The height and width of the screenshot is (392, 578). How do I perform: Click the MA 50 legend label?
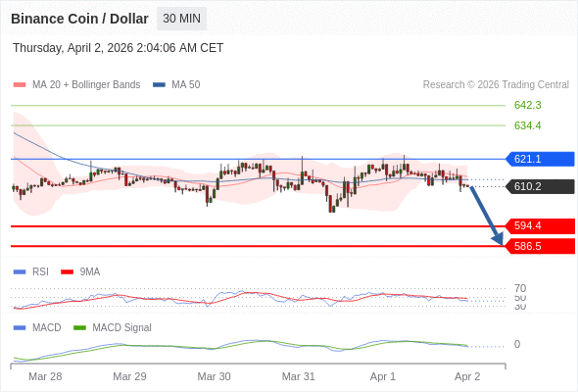pyautogui.click(x=186, y=85)
